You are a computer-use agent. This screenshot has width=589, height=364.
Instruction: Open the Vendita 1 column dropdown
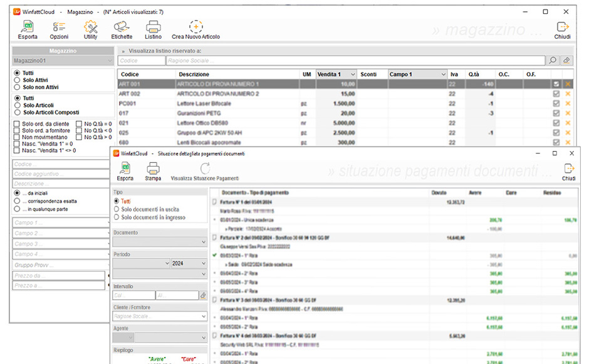pyautogui.click(x=352, y=75)
